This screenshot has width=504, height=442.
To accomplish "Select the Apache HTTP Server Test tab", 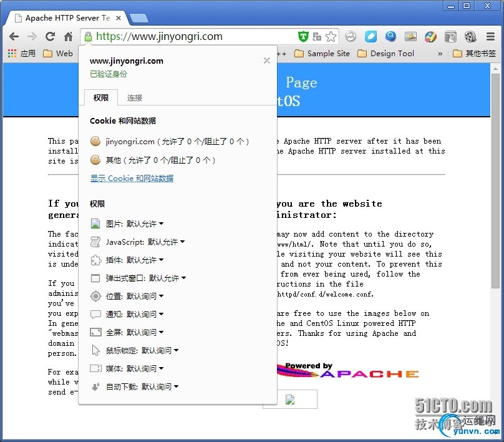I will click(x=67, y=18).
